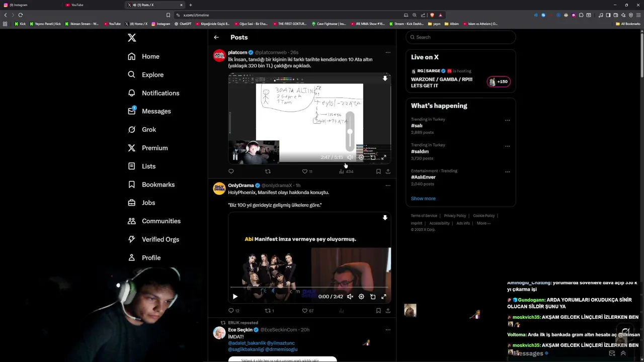
Task: View analytics of platcorn post (434)
Action: [346, 171]
